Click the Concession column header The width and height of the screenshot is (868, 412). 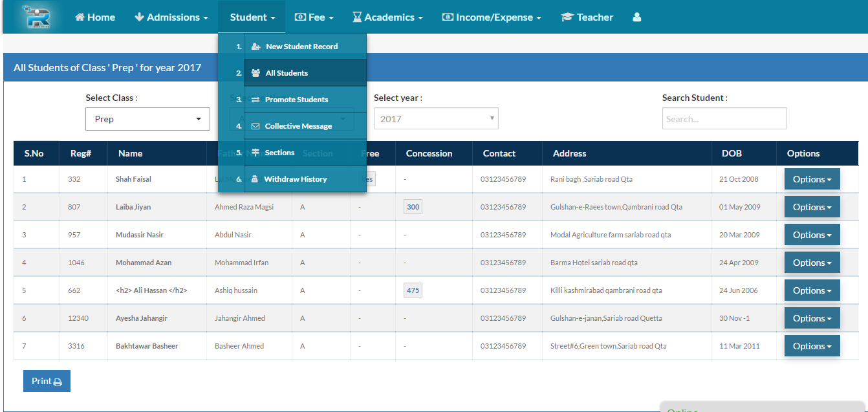pos(429,153)
